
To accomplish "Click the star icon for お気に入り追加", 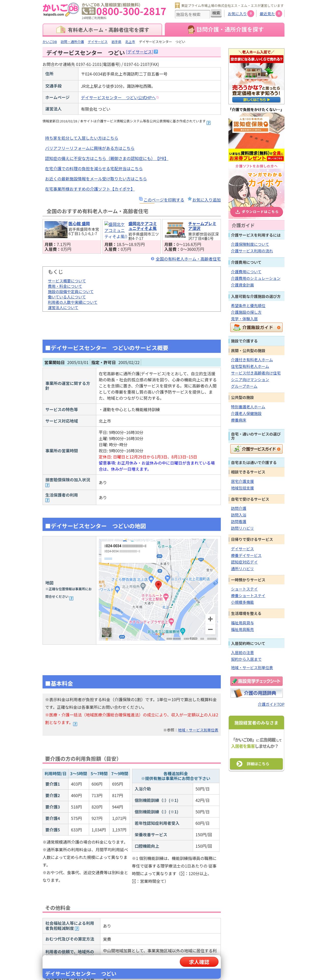I will [189, 199].
